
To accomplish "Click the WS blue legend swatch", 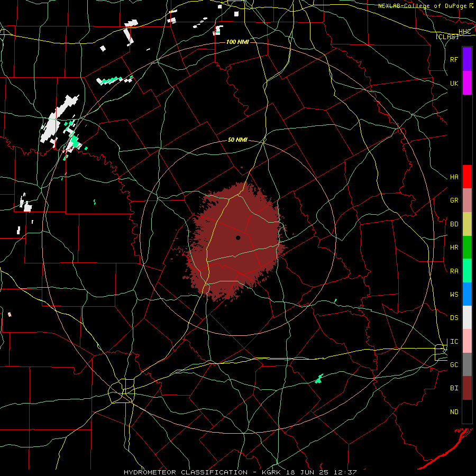I will point(467,294).
